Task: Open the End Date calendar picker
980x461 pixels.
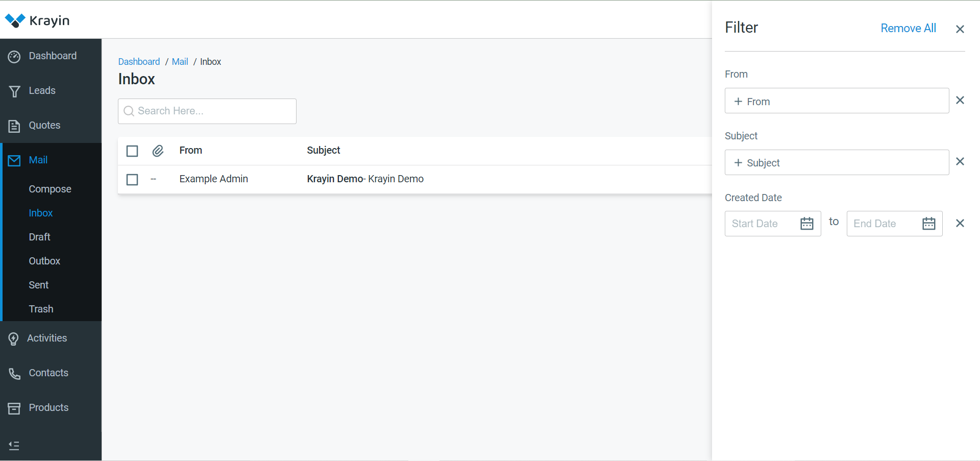Action: coord(928,224)
